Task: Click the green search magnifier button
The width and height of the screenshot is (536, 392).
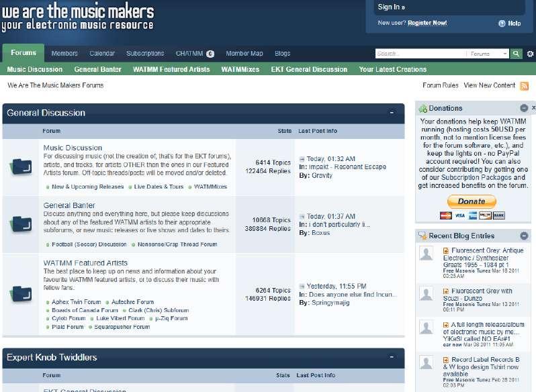Action: click(516, 54)
